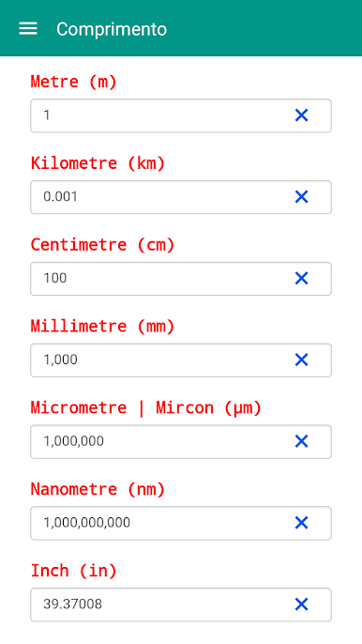Image resolution: width=362 pixels, height=644 pixels.
Task: Click the Micrometre | Mircon (µm) label
Action: coord(146,407)
